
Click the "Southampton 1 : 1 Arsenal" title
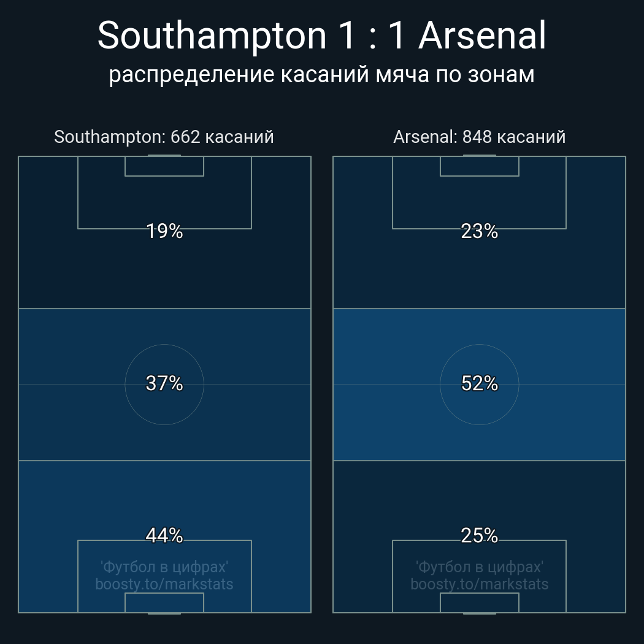point(321,36)
